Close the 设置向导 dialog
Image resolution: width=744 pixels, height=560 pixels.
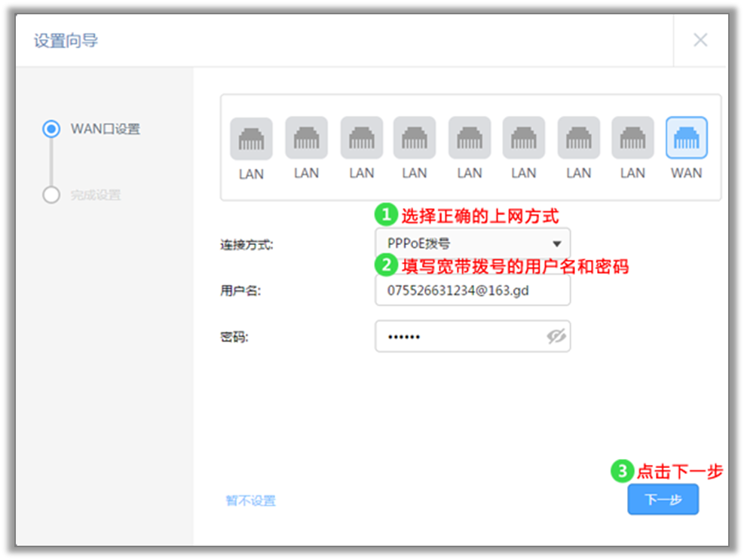(x=700, y=40)
